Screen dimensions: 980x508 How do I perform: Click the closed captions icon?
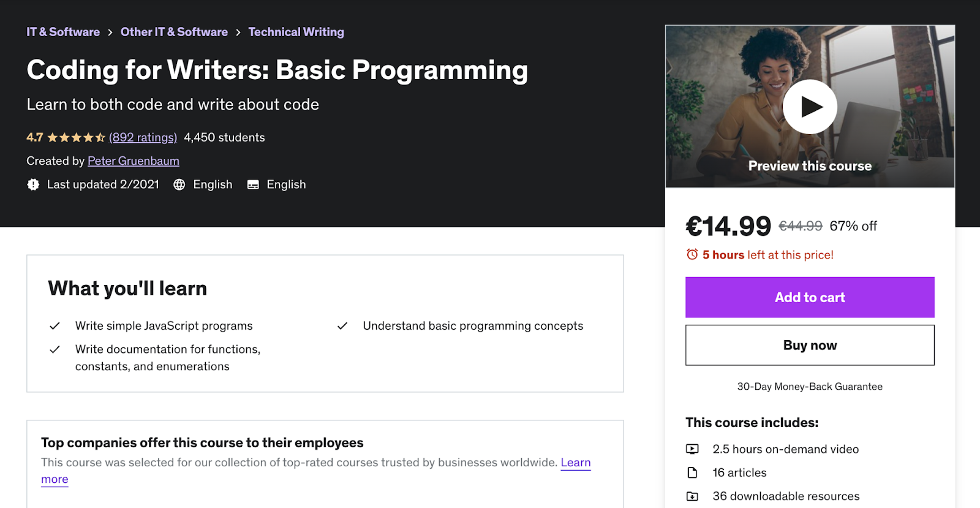(253, 184)
